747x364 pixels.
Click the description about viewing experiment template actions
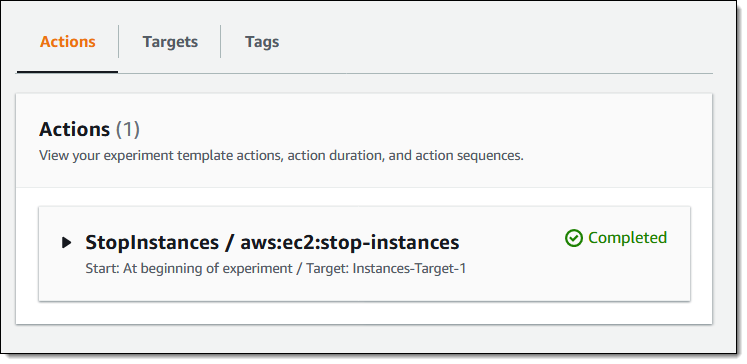[281, 156]
